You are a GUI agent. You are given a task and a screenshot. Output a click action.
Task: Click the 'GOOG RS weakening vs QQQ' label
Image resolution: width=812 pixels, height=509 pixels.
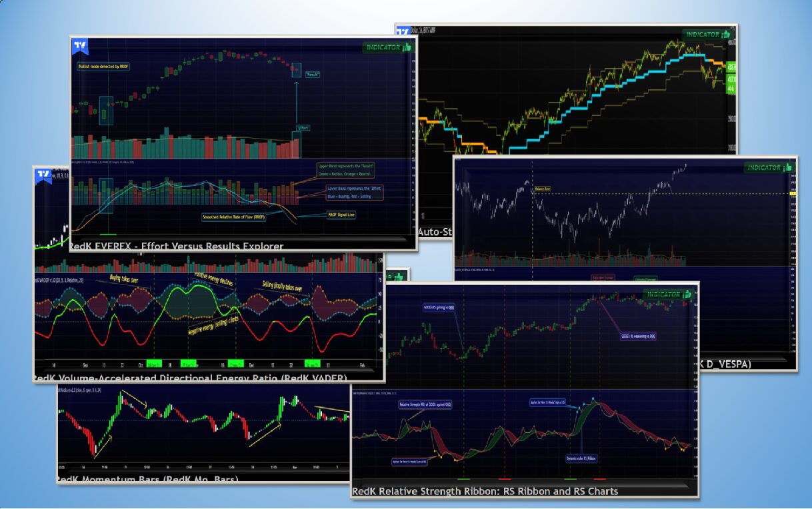point(638,336)
